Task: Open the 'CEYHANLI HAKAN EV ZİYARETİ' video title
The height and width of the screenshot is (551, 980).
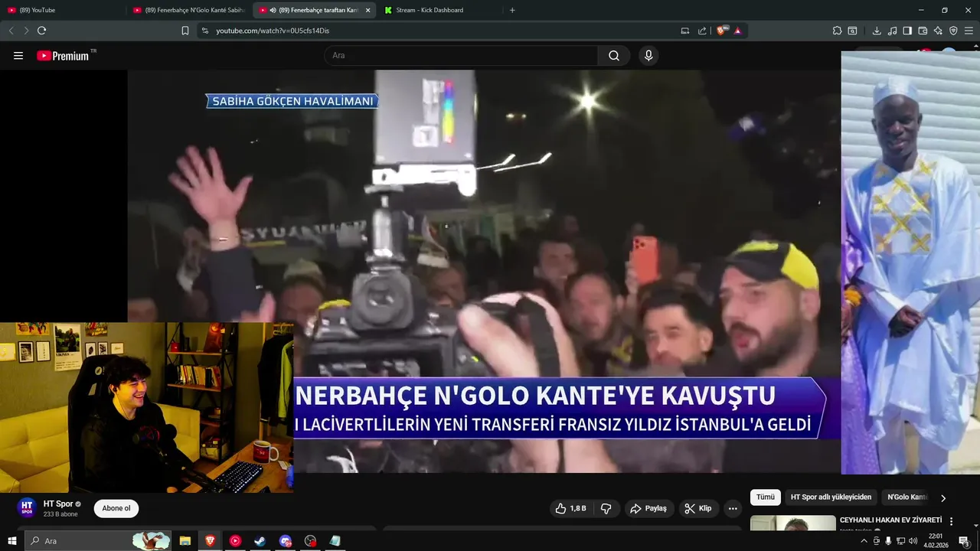Action: click(890, 520)
